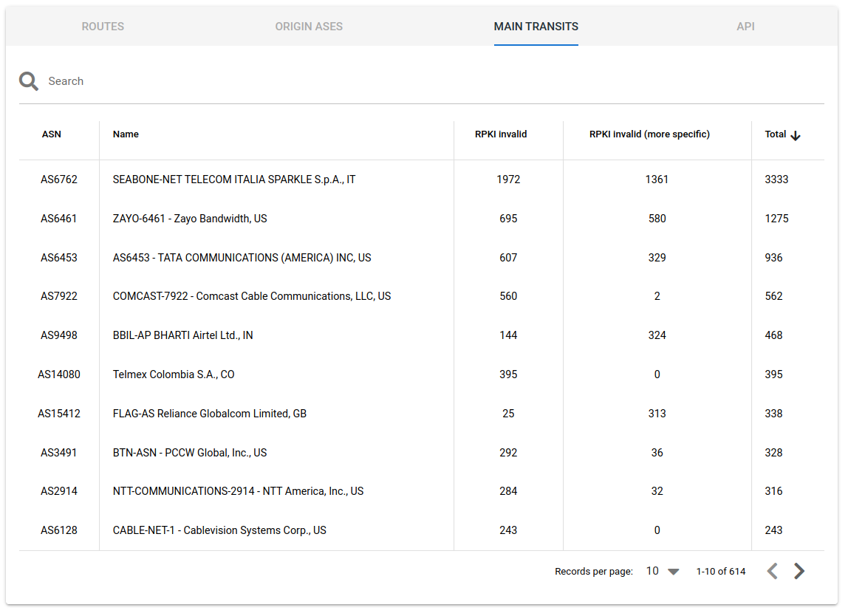Click Total value 316

[774, 491]
